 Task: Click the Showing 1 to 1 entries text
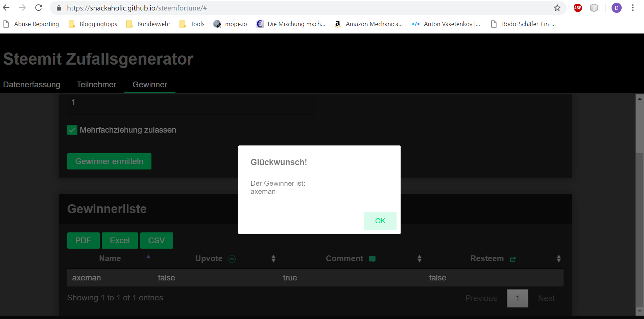click(115, 298)
